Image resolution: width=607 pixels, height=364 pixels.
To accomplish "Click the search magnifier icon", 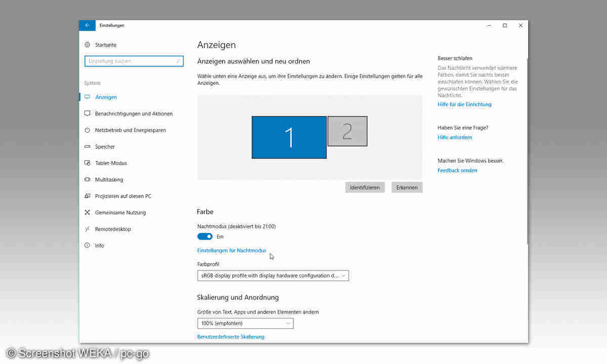I will pyautogui.click(x=178, y=61).
